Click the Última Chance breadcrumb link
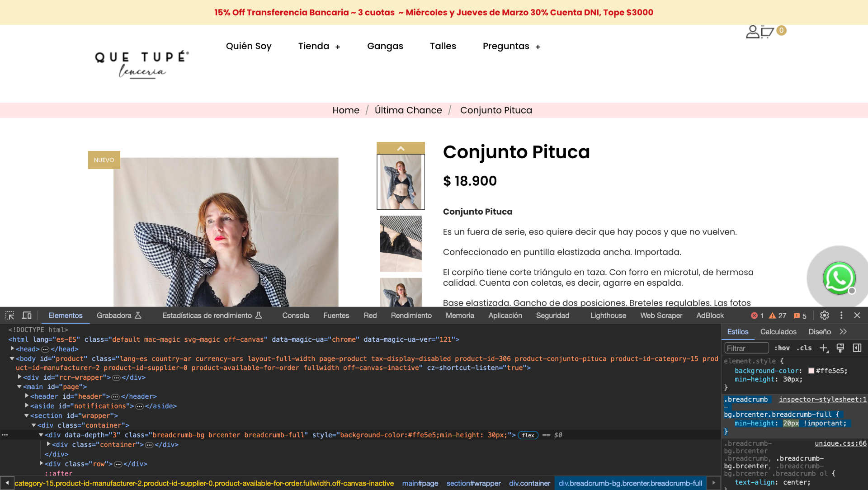868x490 pixels. pyautogui.click(x=408, y=110)
